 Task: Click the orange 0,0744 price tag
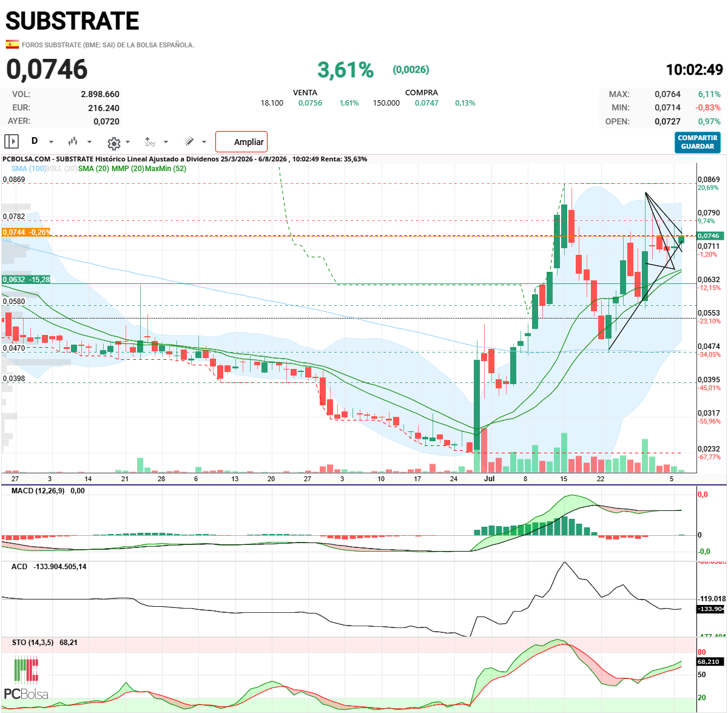pos(26,232)
